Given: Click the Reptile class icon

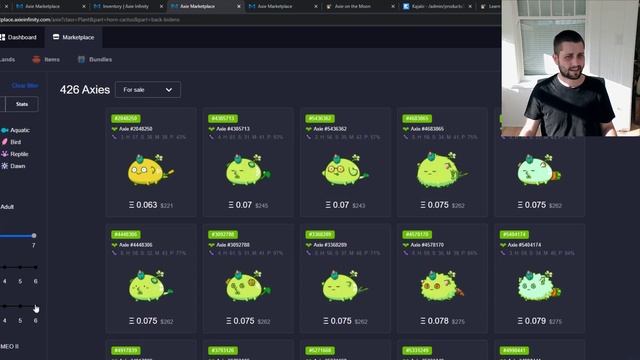Looking at the screenshot, I should click(x=4, y=154).
